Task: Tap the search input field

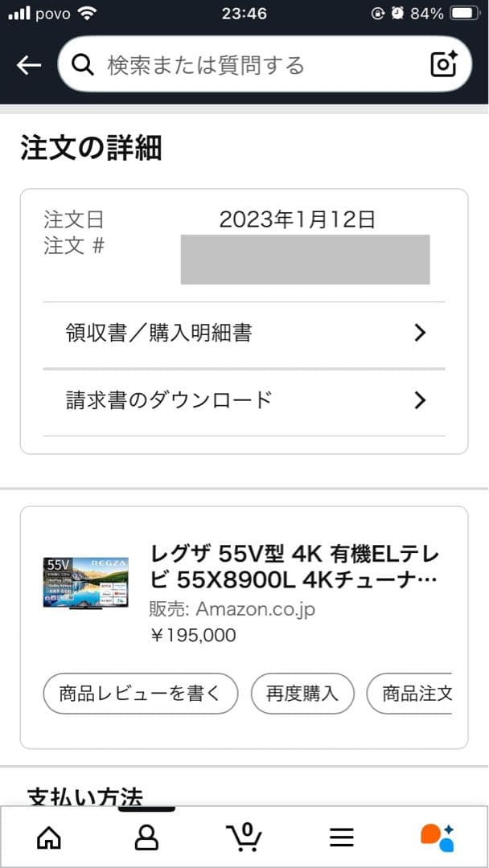Action: [241, 65]
